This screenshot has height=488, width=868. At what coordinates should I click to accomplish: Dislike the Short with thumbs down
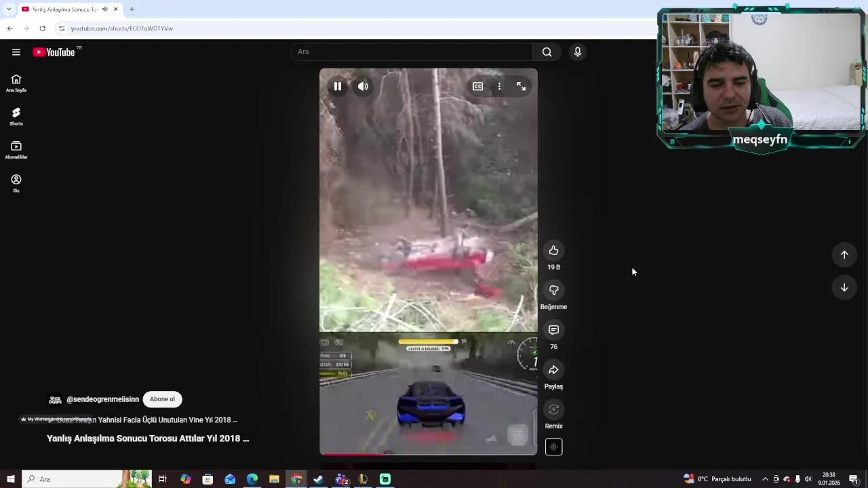click(553, 290)
